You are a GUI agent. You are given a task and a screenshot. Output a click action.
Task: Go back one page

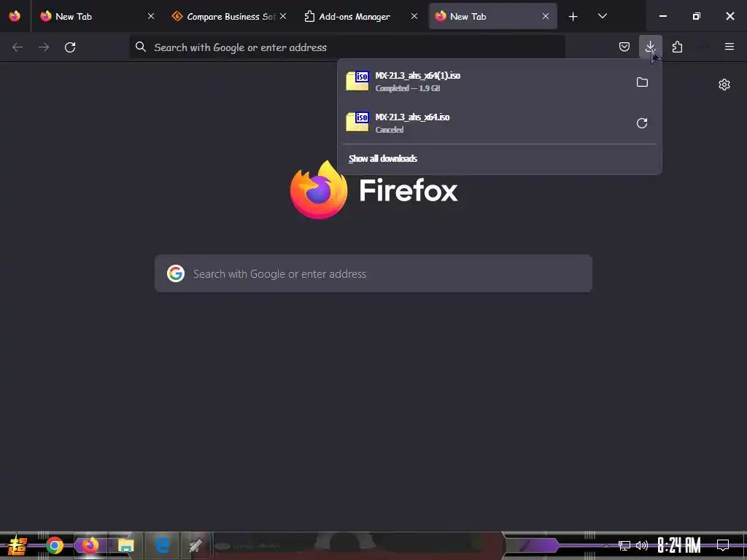pyautogui.click(x=18, y=47)
